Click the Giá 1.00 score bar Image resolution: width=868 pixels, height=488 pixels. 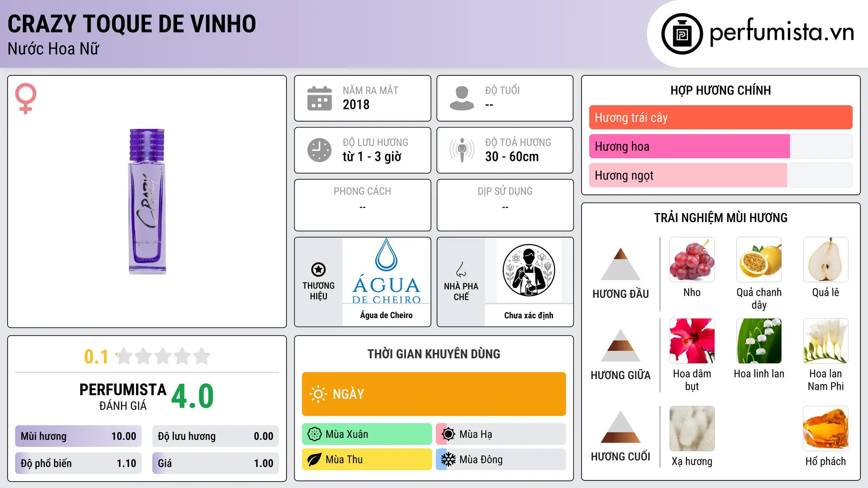pos(215,463)
